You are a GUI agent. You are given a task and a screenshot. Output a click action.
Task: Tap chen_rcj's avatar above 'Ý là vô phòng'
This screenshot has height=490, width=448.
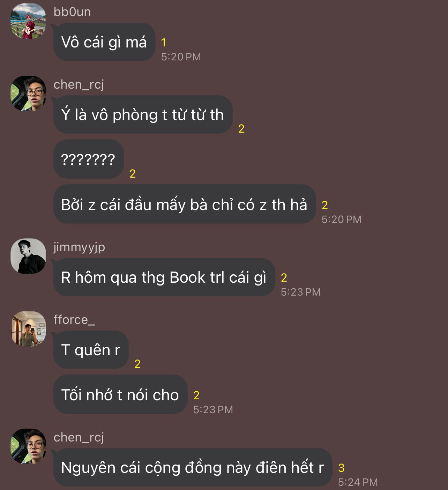pyautogui.click(x=28, y=94)
